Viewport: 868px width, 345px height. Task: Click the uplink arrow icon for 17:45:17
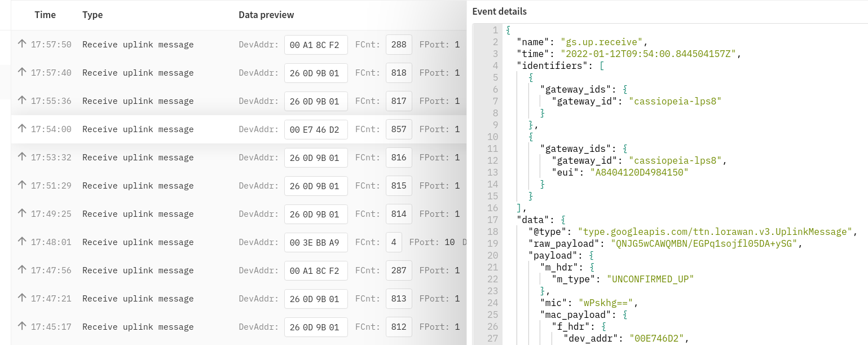click(x=22, y=326)
